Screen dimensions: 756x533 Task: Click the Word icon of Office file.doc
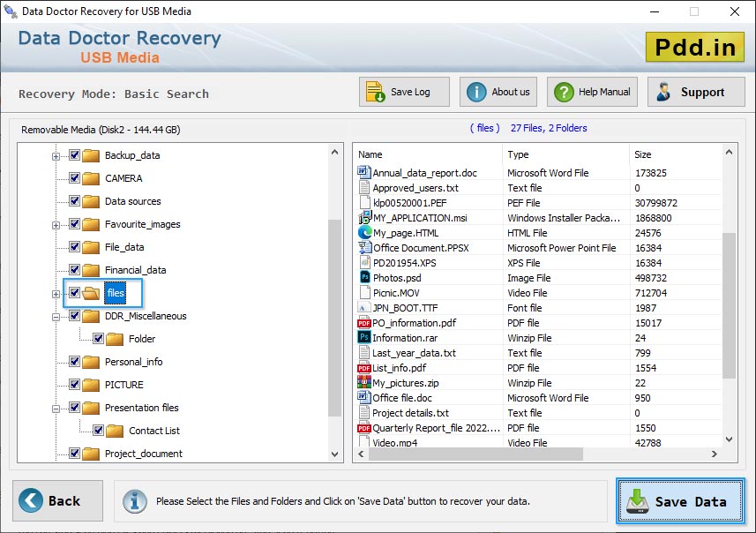(x=363, y=397)
